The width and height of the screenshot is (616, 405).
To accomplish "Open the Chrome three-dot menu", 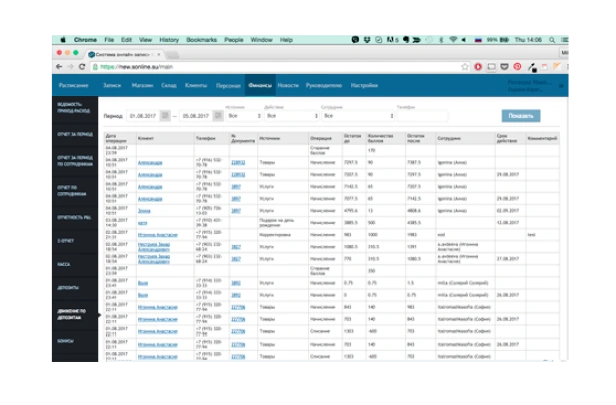I will (x=566, y=67).
